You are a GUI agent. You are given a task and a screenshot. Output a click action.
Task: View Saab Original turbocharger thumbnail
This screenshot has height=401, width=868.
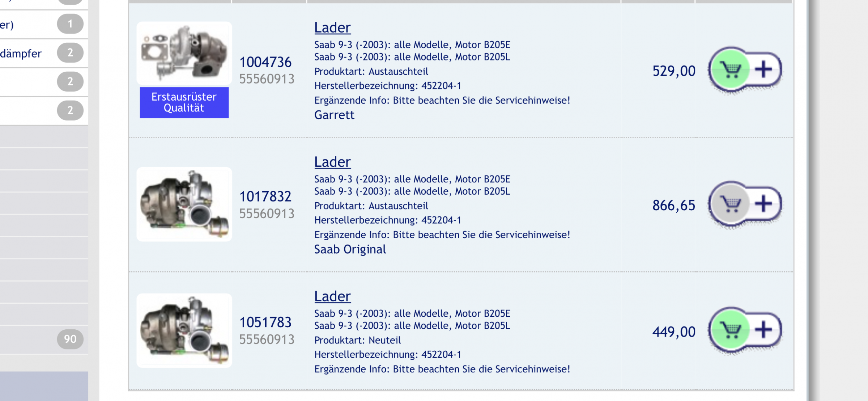click(x=184, y=204)
